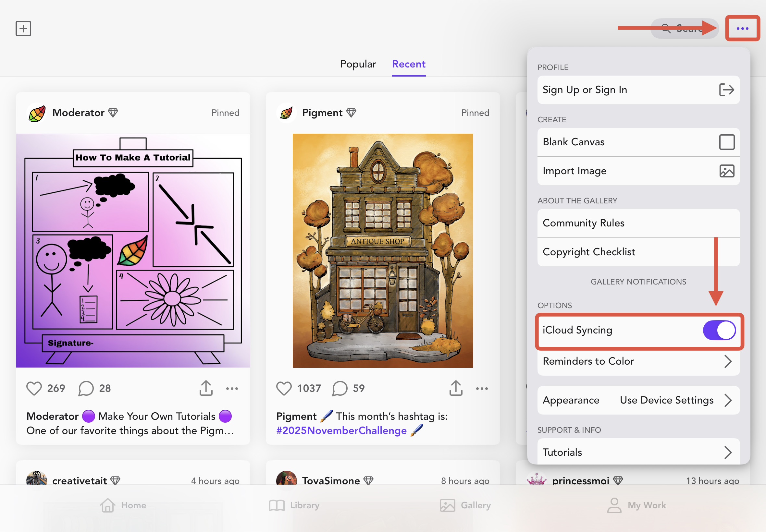
Task: Open the Pigment username link
Action: (322, 113)
